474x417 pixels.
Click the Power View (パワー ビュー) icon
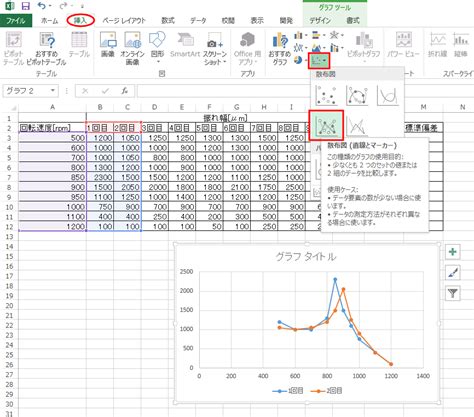tap(403, 45)
